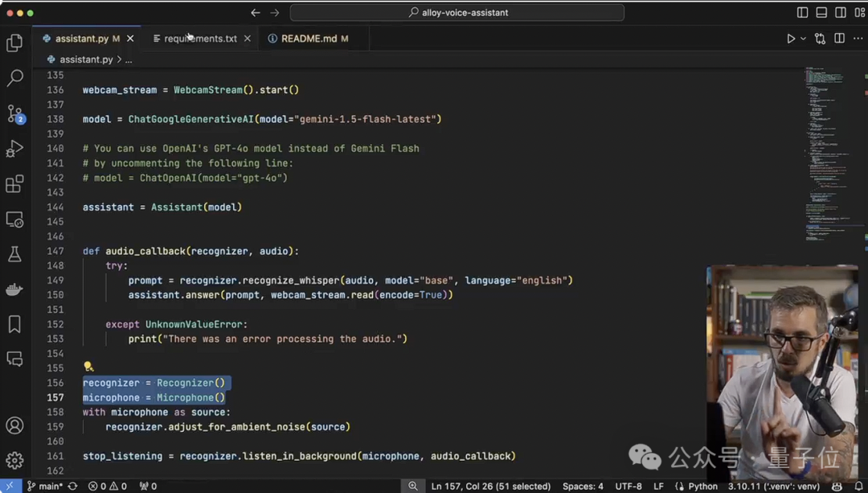Open the Testing flask icon
Screen dimensions: 868x493
tap(14, 254)
